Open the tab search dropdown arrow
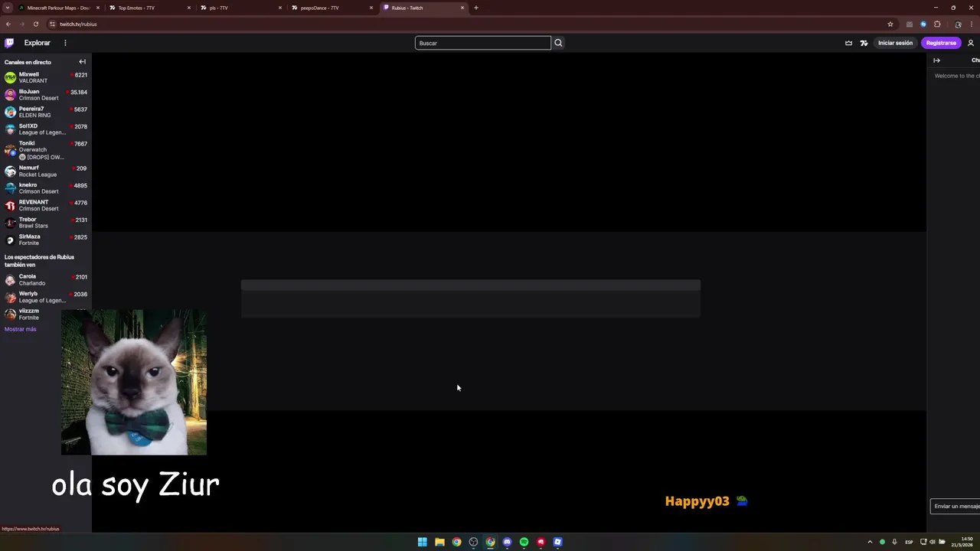980x551 pixels. pyautogui.click(x=7, y=8)
